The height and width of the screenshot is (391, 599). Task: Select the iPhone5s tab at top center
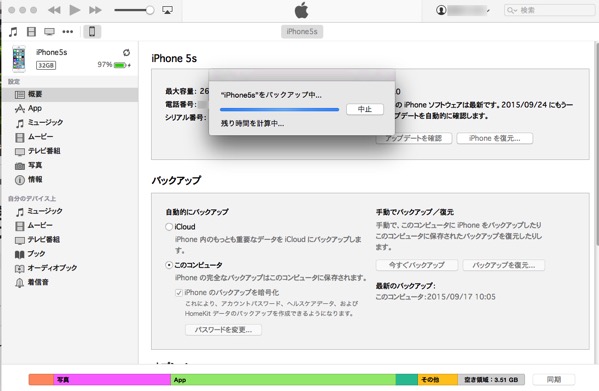coord(302,32)
